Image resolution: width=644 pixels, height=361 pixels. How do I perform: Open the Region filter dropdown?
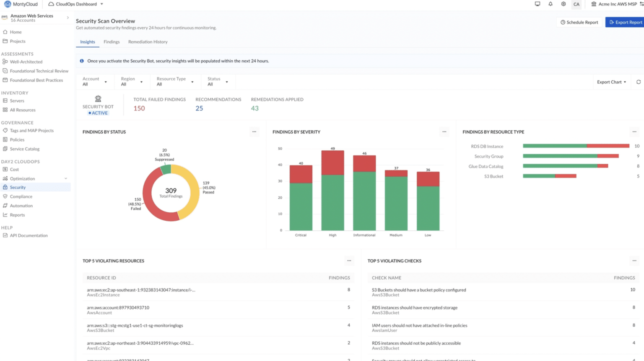(132, 82)
